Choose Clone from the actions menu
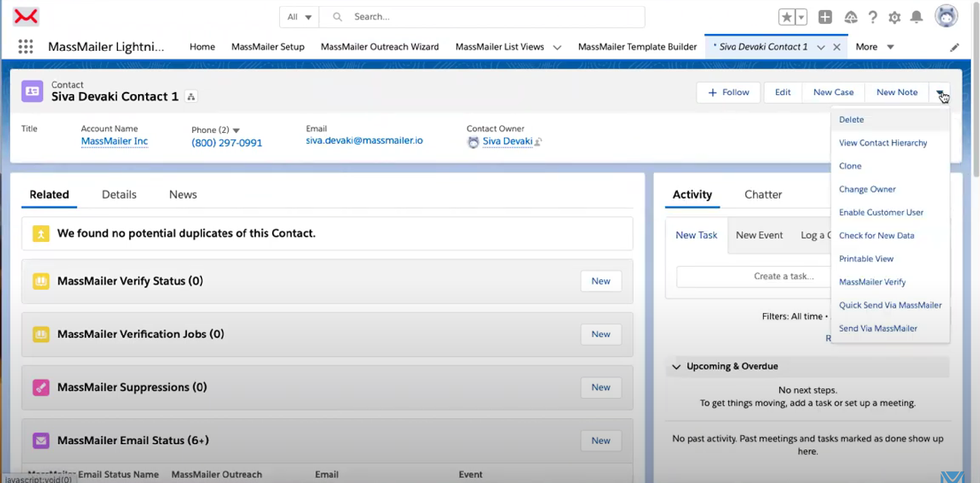980x483 pixels. click(x=890, y=166)
